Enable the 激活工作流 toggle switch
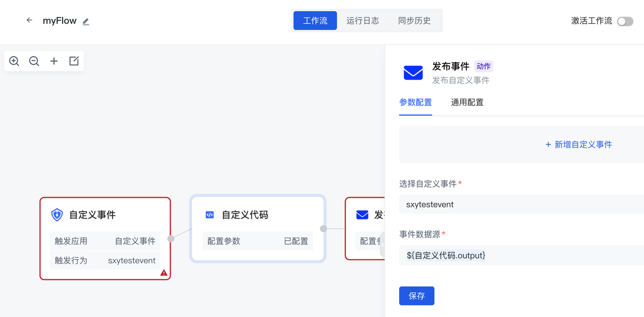 624,22
